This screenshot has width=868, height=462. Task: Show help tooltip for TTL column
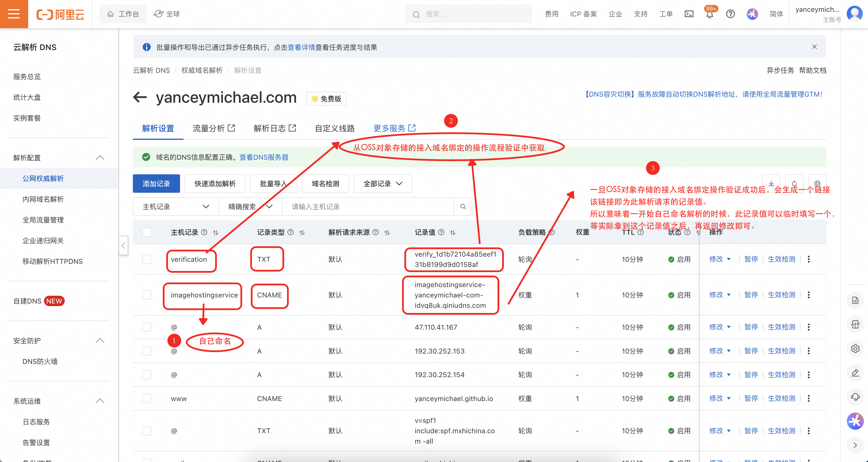tap(641, 232)
